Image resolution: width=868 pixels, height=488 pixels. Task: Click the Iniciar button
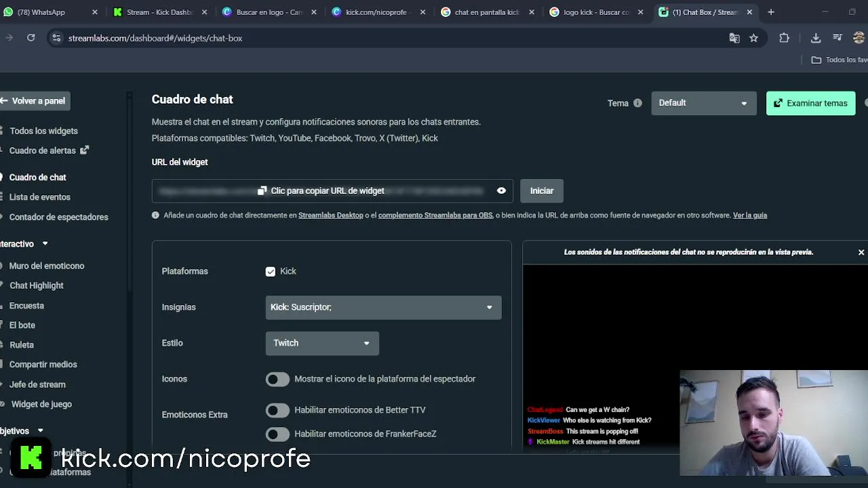pos(542,190)
